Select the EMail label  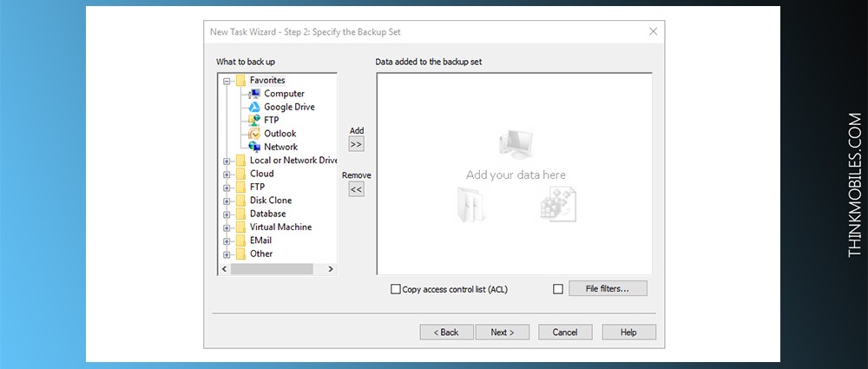coord(260,240)
